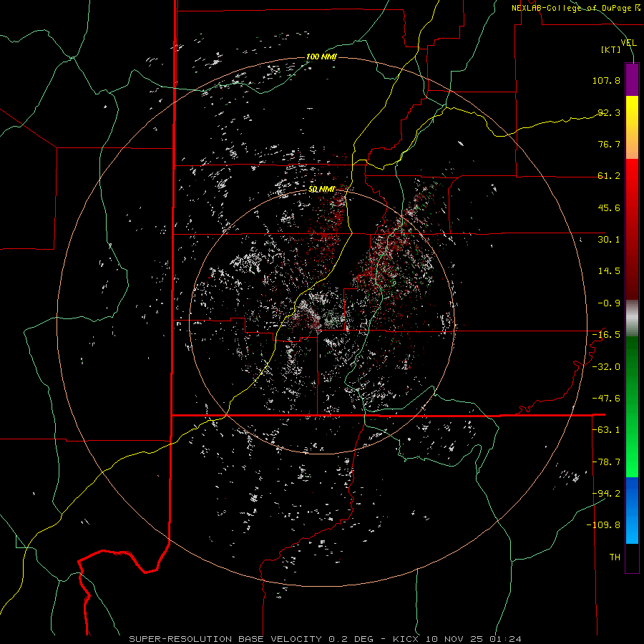Image resolution: width=644 pixels, height=644 pixels.
Task: Click the 50 NMI range ring label
Action: coord(321,189)
